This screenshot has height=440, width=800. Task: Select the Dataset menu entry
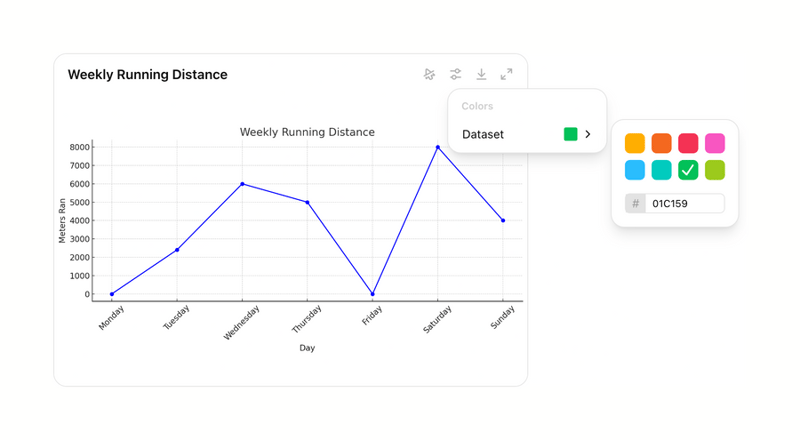pos(483,134)
